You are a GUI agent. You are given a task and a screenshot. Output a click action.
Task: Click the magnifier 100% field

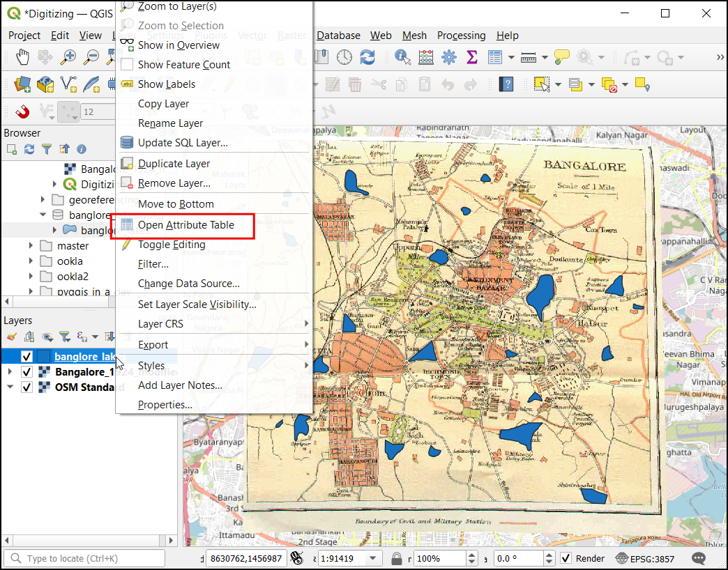pyautogui.click(x=440, y=558)
